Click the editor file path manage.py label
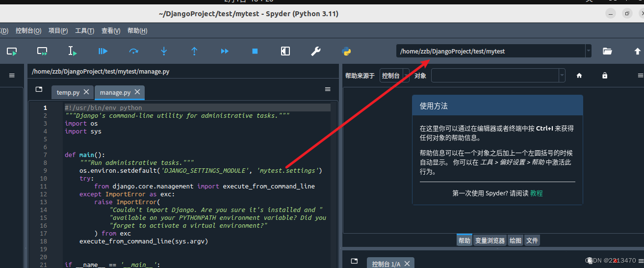Image resolution: width=644 pixels, height=268 pixels. click(x=101, y=71)
